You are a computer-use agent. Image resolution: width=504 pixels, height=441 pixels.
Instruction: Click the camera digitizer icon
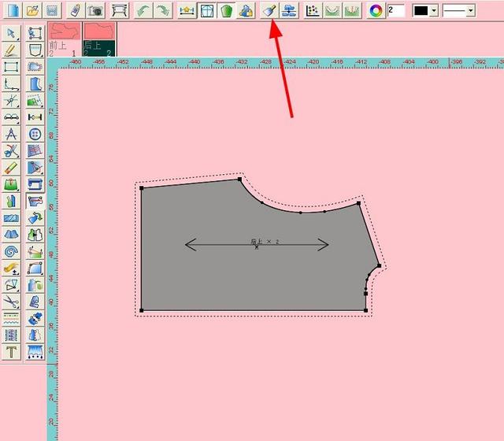tap(95, 10)
